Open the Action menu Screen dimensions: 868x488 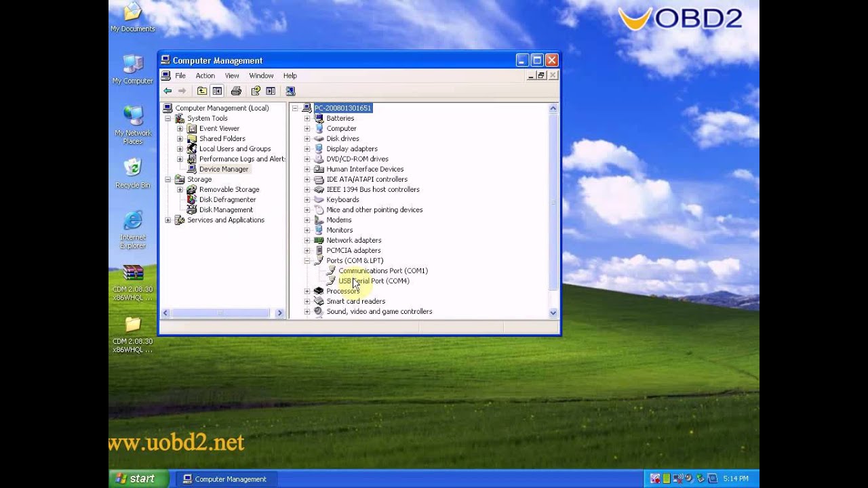click(x=205, y=76)
